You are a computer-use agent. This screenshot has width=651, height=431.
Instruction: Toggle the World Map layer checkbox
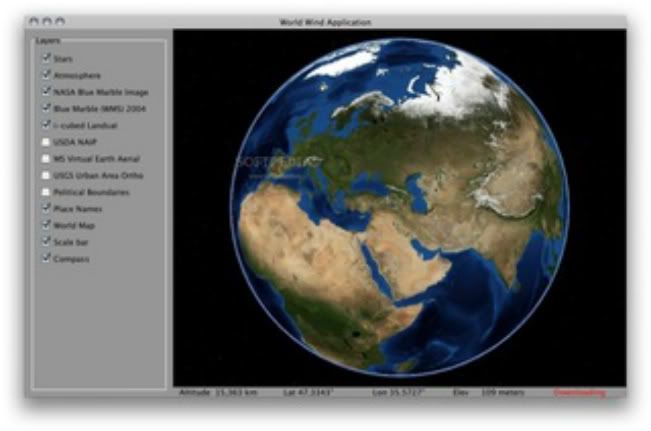coord(46,225)
